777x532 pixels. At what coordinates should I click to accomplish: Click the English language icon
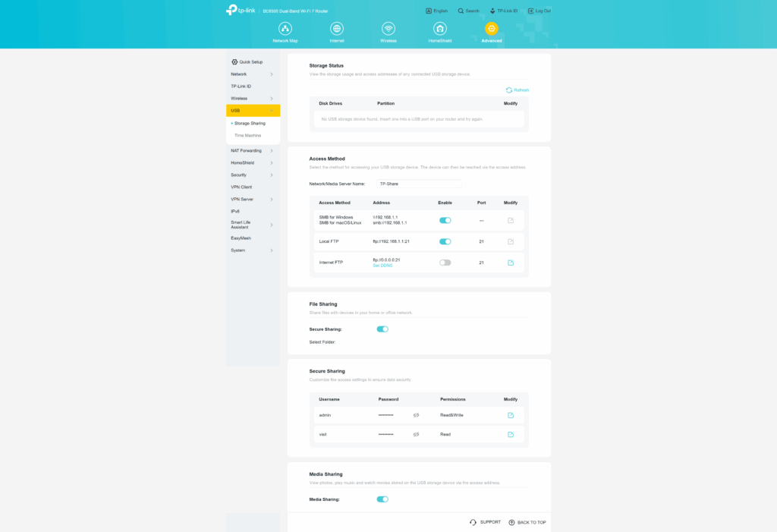(429, 11)
